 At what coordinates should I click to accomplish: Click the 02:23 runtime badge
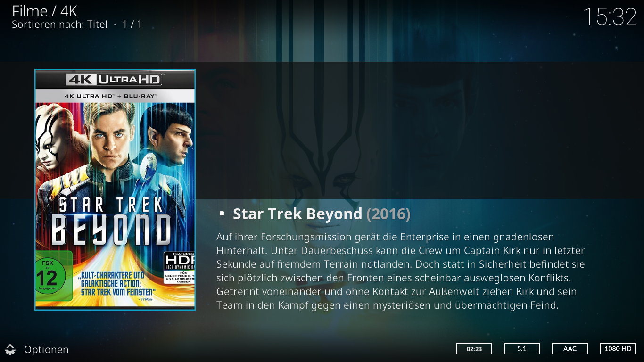coord(474,349)
